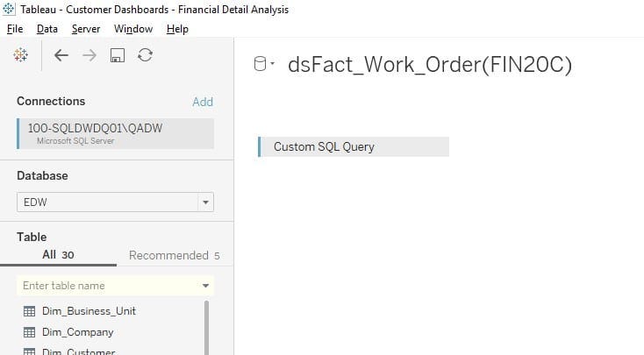Click the table list vertical scrollbar
Screen dimensions: 644x355
click(x=206, y=328)
